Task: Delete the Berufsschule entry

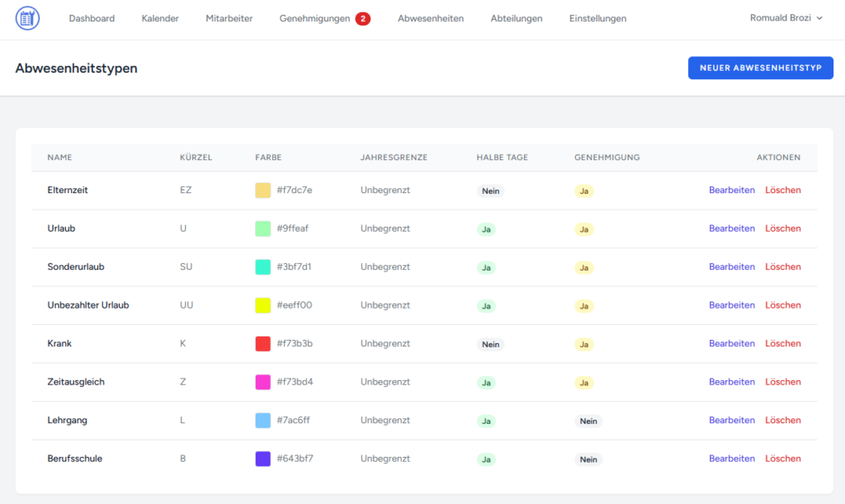Action: 782,459
